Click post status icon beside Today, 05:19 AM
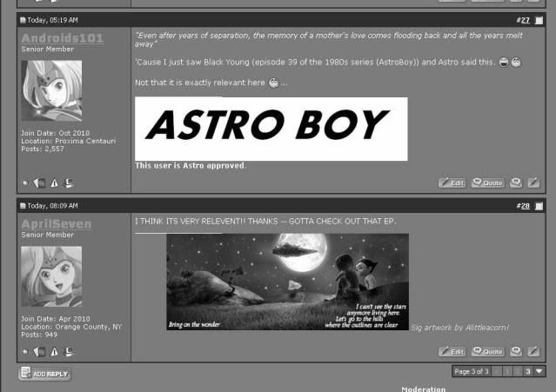Image resolution: width=556 pixels, height=392 pixels. [x=23, y=20]
